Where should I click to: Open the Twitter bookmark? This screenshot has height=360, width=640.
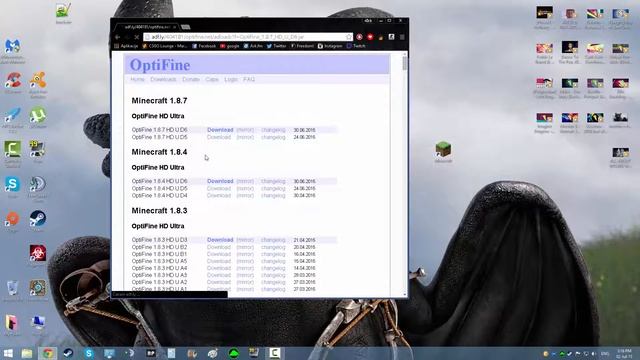(276, 46)
